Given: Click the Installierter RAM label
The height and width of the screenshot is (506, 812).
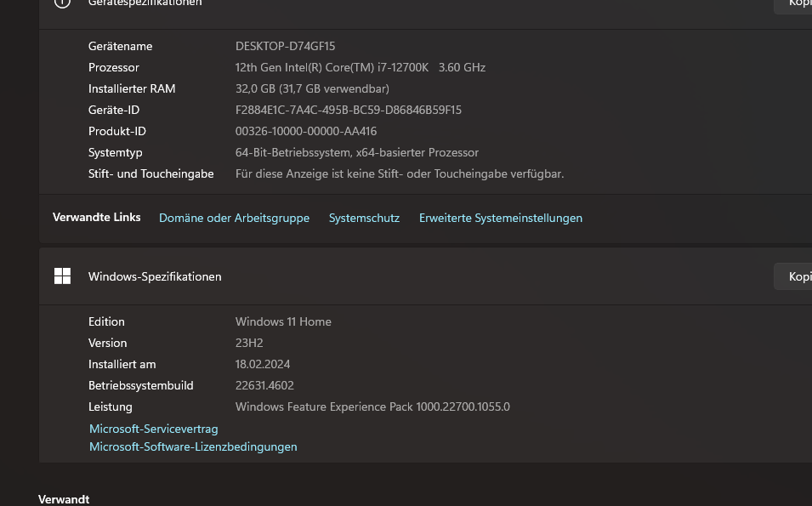Looking at the screenshot, I should coord(132,88).
